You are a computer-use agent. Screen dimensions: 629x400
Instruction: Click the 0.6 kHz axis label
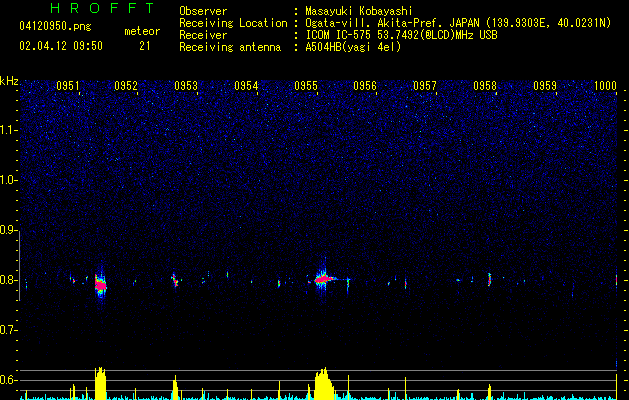click(x=8, y=380)
